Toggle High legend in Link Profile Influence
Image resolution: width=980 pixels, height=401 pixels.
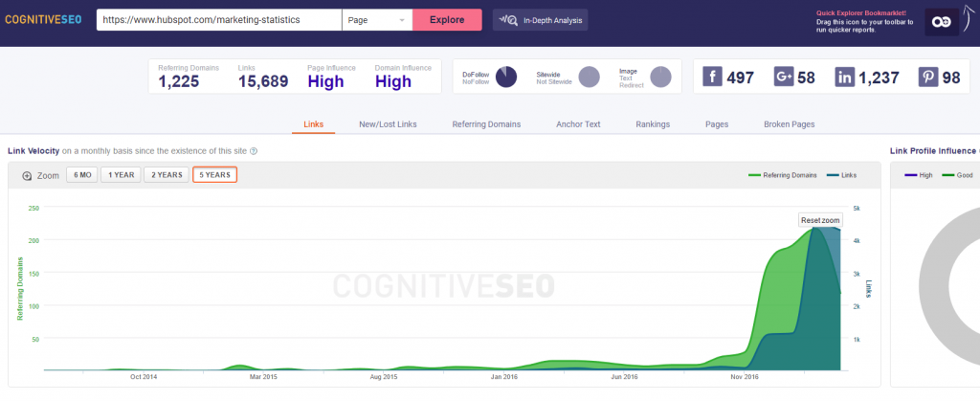[919, 175]
